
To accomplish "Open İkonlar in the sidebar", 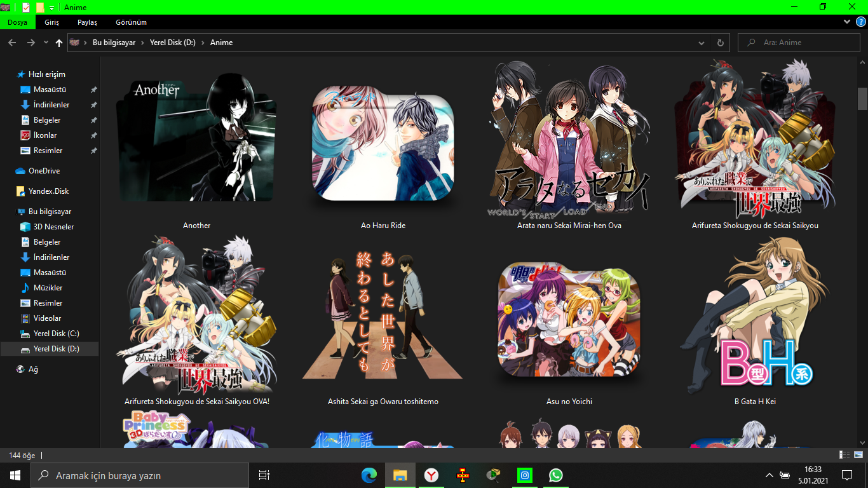I will (x=45, y=135).
